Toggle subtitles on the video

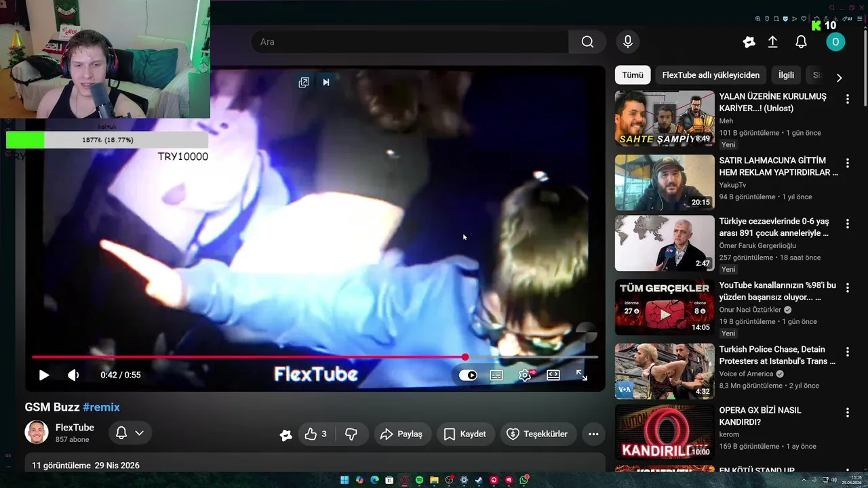(x=496, y=375)
